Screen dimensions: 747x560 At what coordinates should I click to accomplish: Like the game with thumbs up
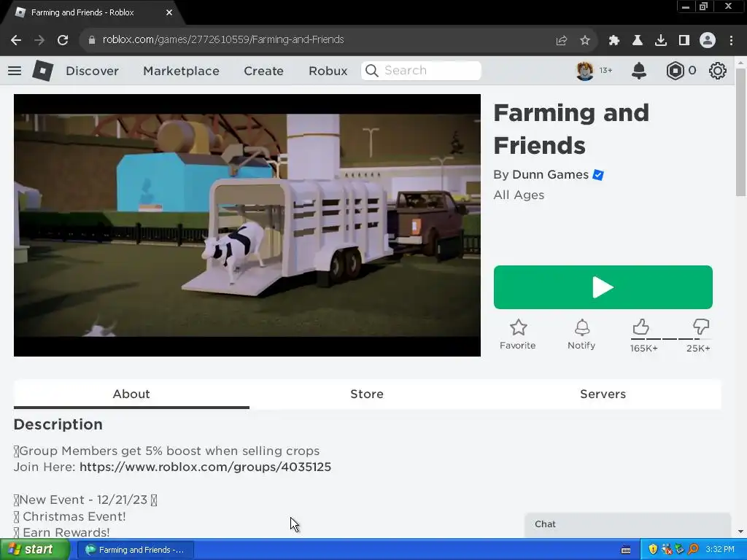click(640, 327)
